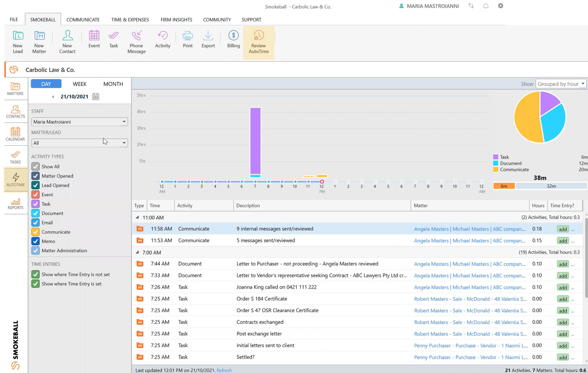Add time entry for Joanna King call

[x=563, y=287]
